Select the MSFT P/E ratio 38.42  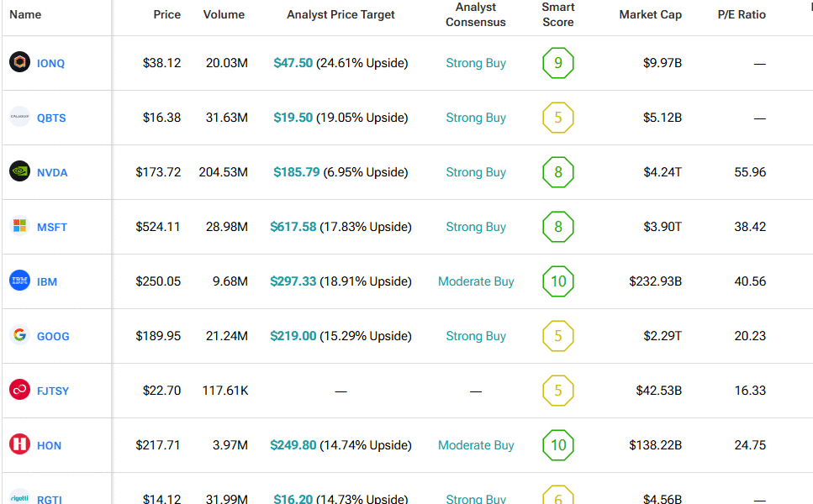750,226
